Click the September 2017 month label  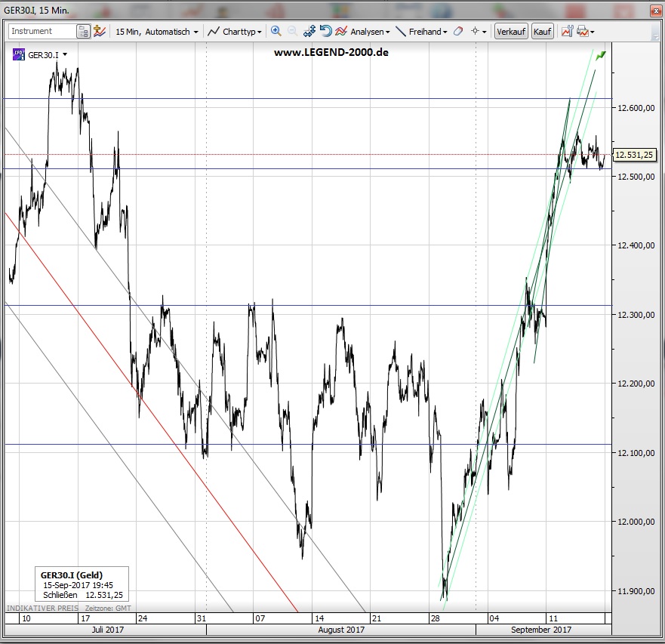tap(541, 630)
